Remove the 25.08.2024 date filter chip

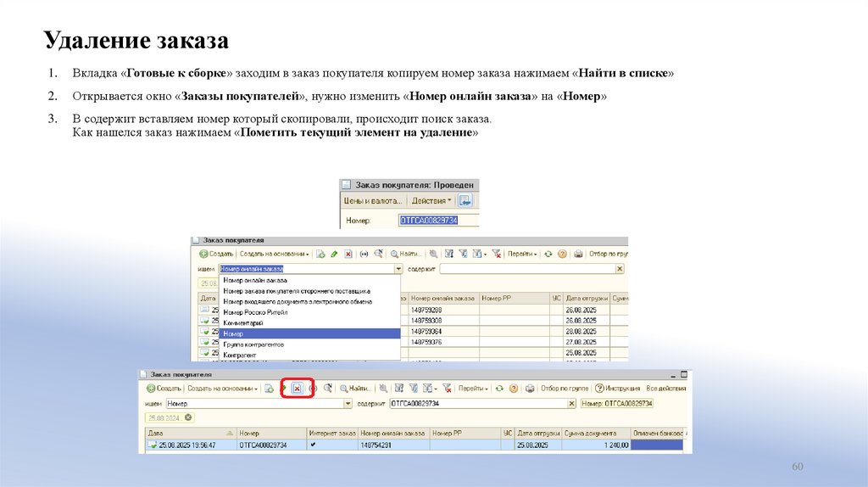[x=188, y=417]
